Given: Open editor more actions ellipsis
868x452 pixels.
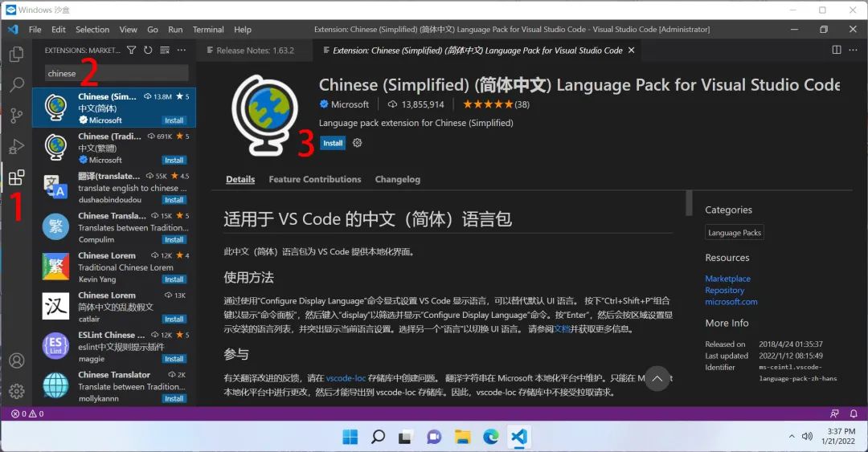Looking at the screenshot, I should point(853,50).
